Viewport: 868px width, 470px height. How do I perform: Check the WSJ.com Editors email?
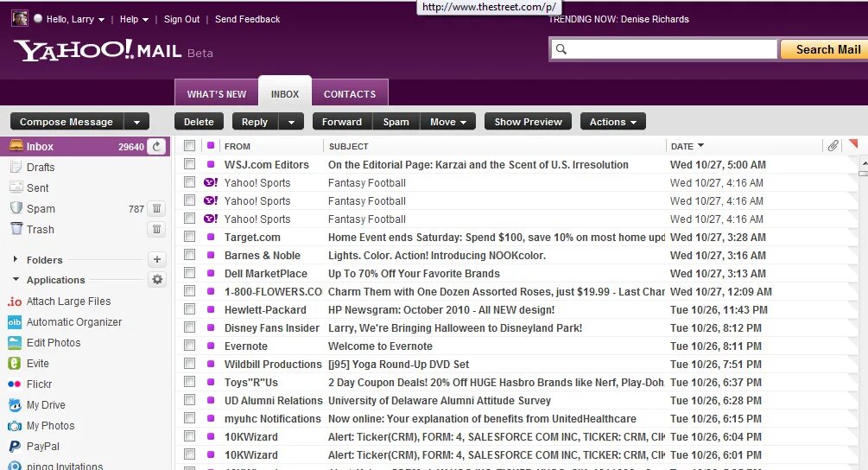(x=190, y=164)
